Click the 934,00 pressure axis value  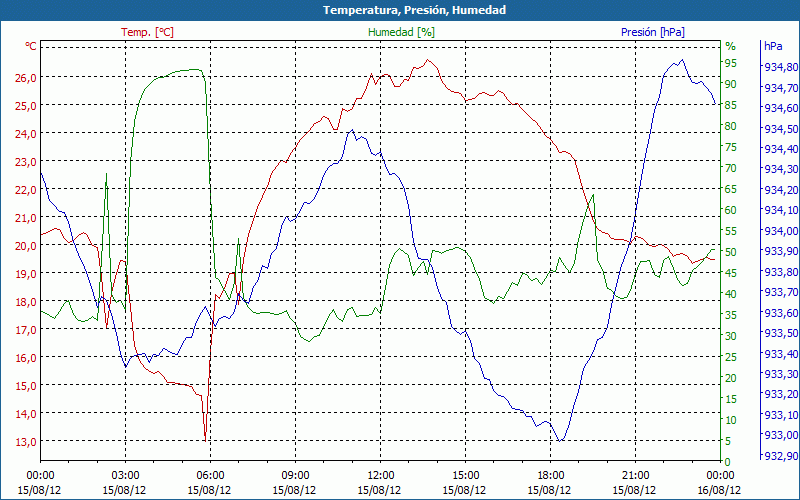[x=781, y=231]
